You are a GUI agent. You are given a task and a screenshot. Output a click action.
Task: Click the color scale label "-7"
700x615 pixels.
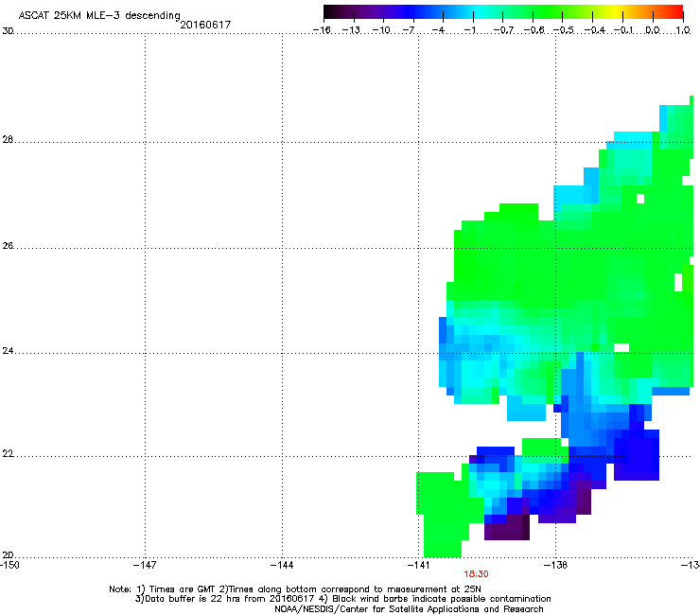(x=408, y=30)
